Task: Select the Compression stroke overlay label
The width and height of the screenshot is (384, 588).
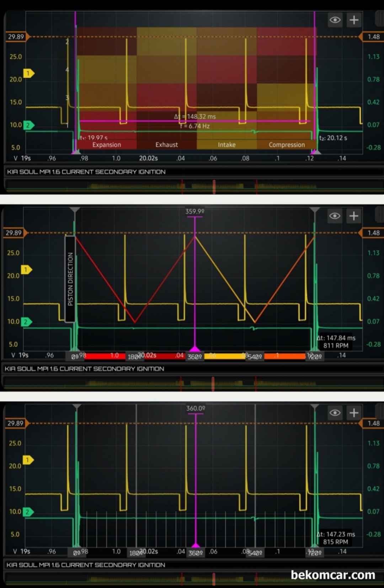Action: 287,145
